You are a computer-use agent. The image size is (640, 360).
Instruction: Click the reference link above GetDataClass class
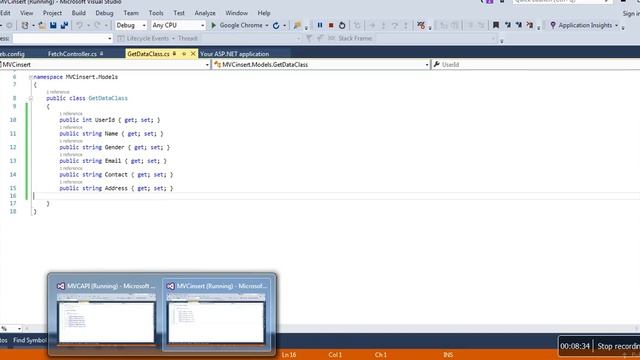click(58, 92)
